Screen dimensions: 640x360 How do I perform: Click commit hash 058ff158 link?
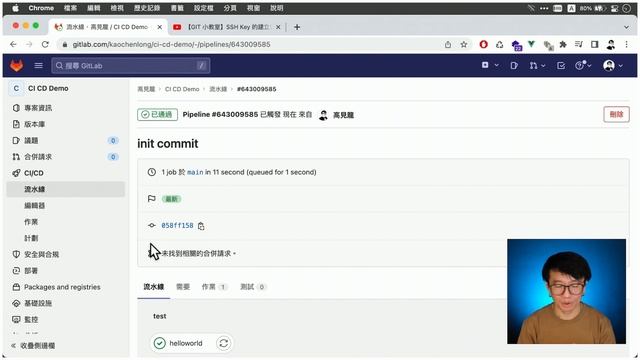click(177, 225)
